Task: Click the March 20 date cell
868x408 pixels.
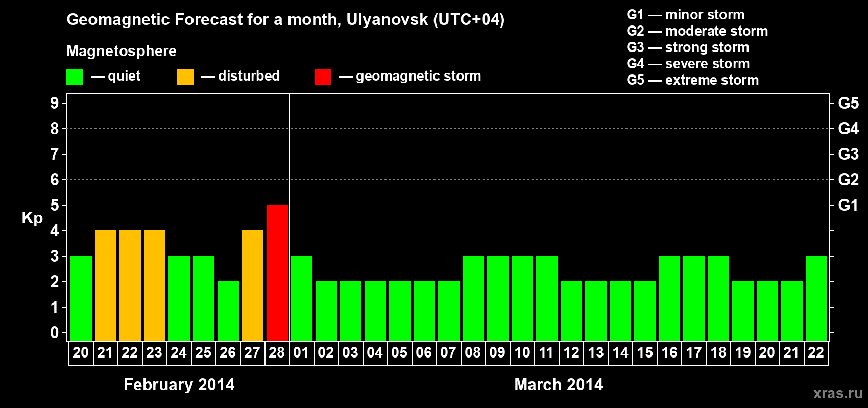Action: [767, 353]
